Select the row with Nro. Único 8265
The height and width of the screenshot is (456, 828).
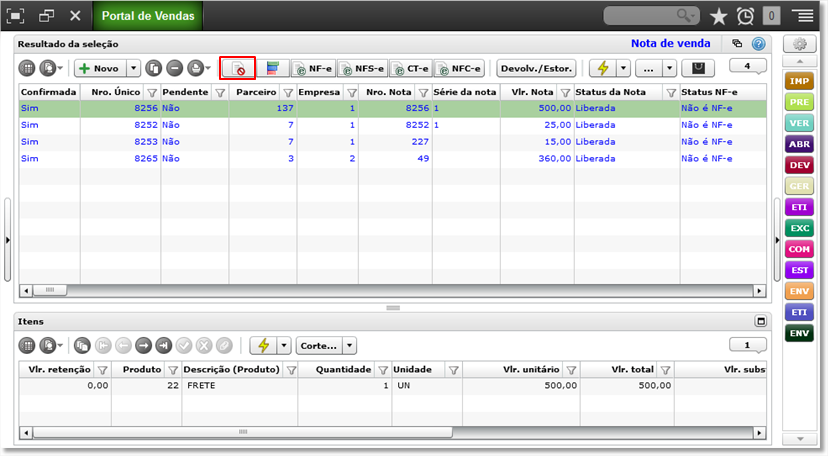point(393,158)
